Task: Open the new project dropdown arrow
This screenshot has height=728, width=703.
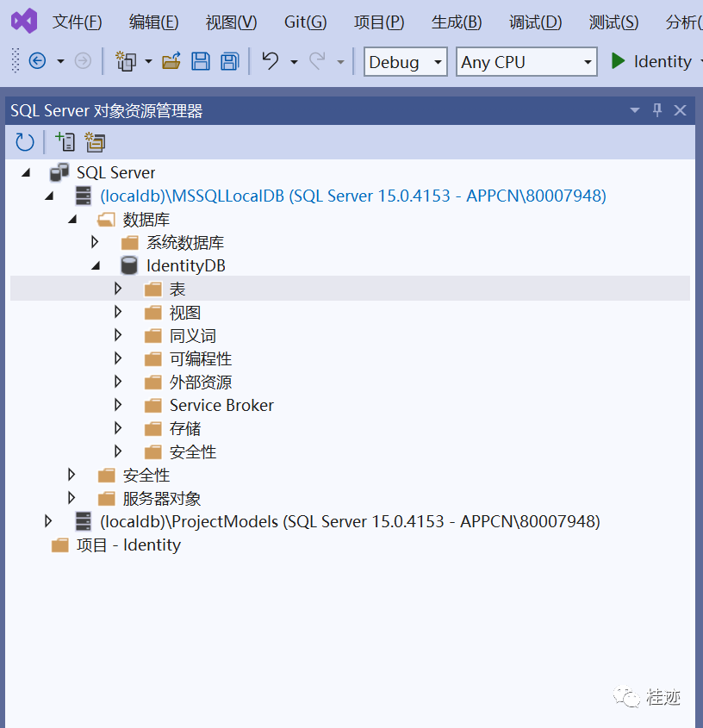Action: point(148,61)
